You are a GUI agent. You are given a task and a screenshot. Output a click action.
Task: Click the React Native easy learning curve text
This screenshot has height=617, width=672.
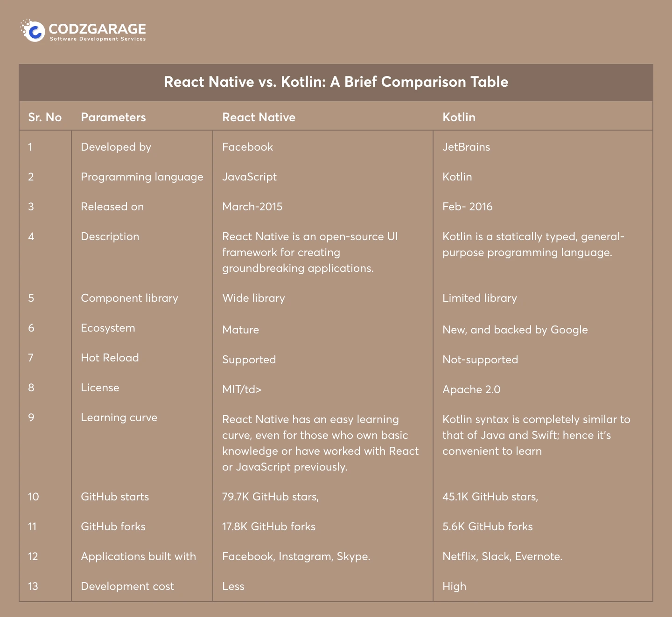(x=320, y=443)
